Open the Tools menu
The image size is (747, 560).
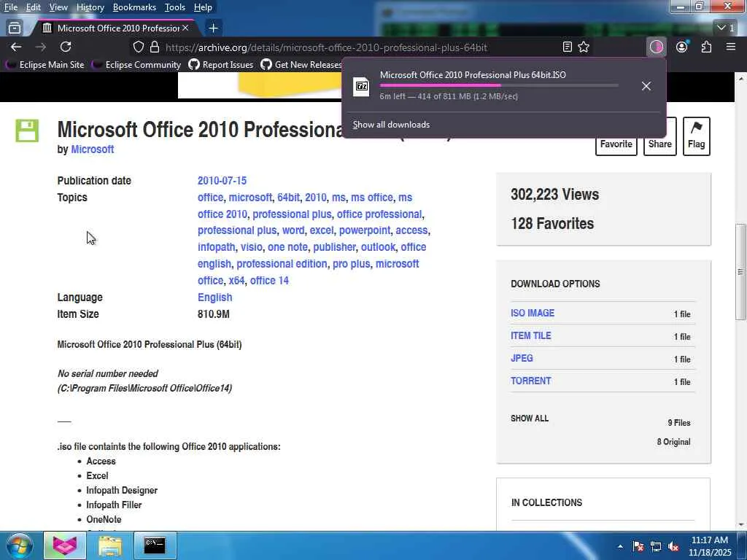click(x=175, y=7)
